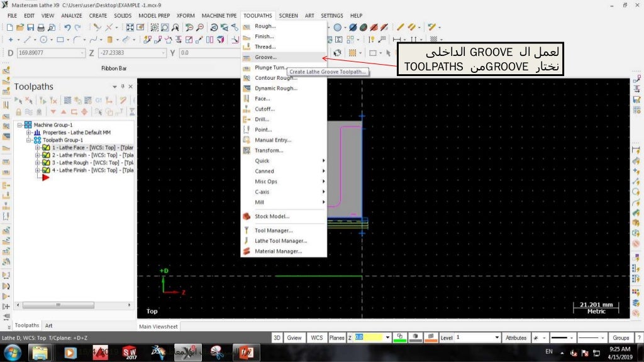Viewport: 644px width, 362px height.
Task: Click the Post G1 icon
Action: pos(99,100)
